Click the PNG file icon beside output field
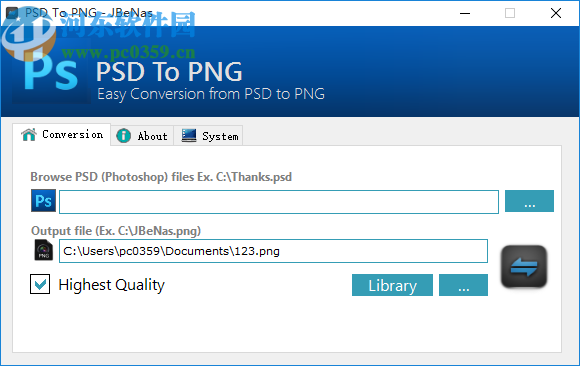The image size is (580, 366). point(44,250)
